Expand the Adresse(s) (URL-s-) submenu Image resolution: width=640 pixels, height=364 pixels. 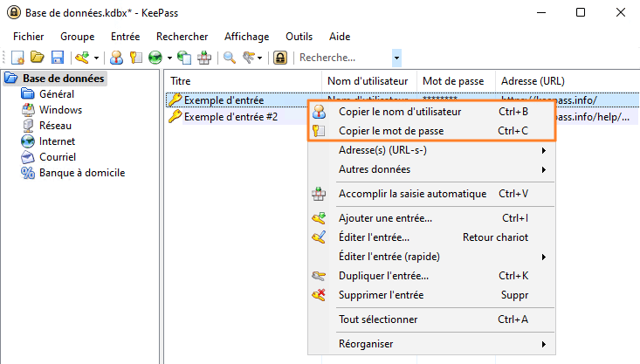coord(431,150)
